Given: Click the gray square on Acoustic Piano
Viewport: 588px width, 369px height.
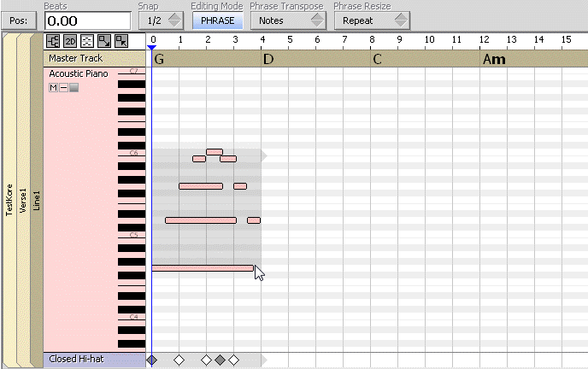Looking at the screenshot, I should (x=73, y=88).
